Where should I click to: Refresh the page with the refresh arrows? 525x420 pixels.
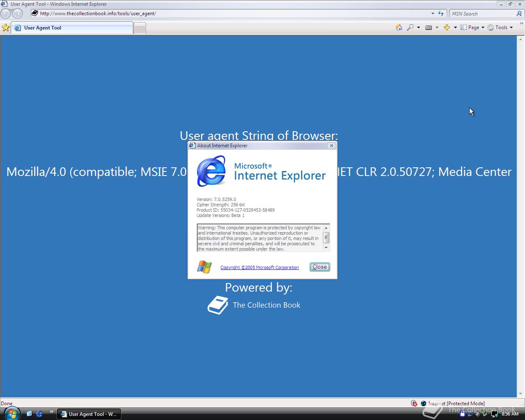coord(441,14)
